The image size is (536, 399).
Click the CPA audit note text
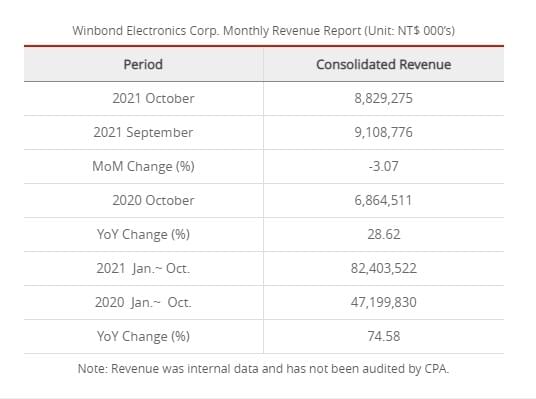click(263, 369)
